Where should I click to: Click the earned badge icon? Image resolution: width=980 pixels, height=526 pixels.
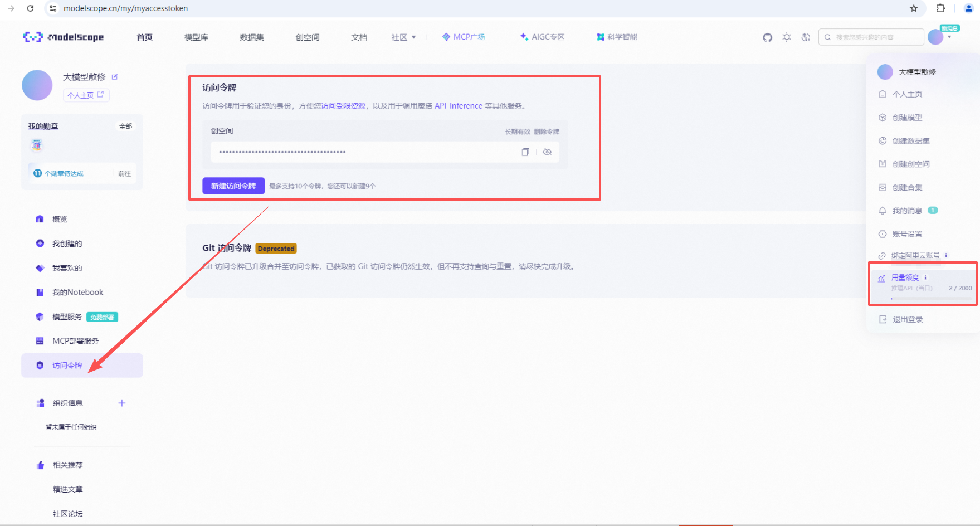coord(37,145)
